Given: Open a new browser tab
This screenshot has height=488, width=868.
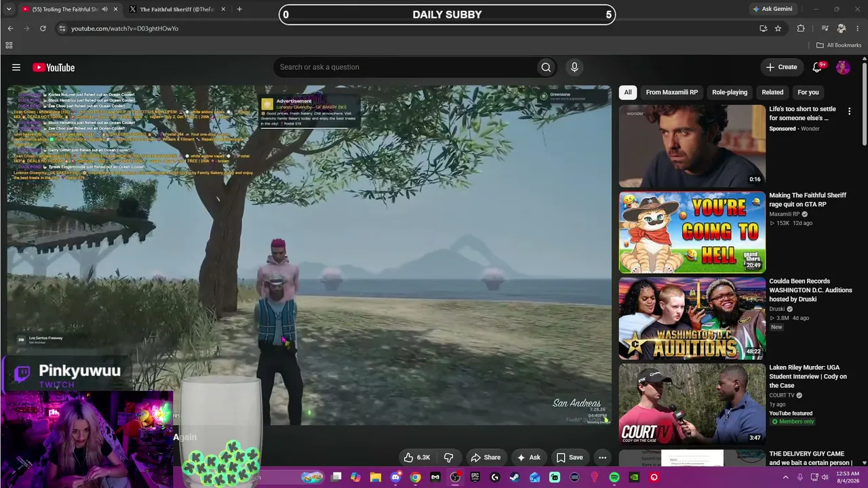Looking at the screenshot, I should [239, 9].
